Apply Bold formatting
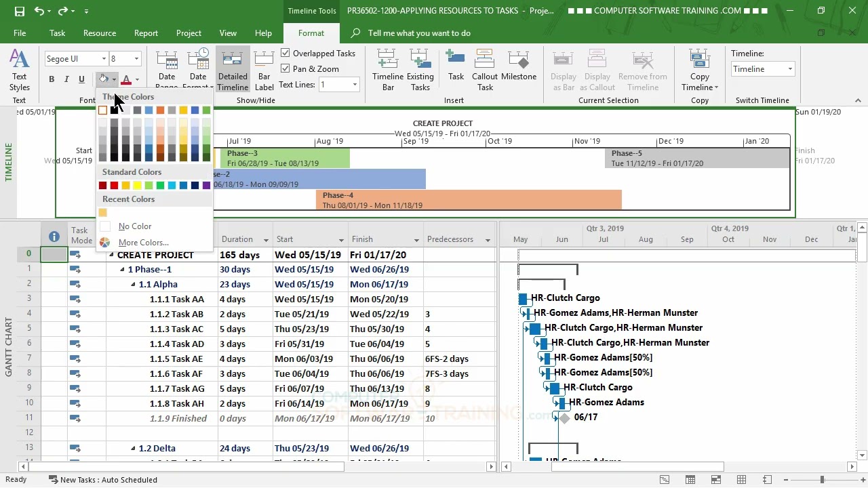868x488 pixels. 52,79
